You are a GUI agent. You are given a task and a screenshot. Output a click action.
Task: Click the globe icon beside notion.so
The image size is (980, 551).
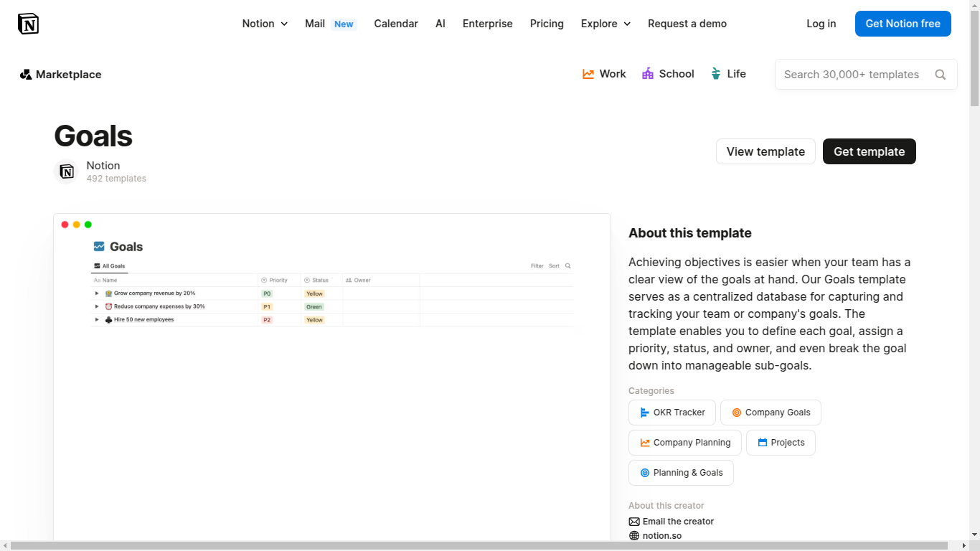[634, 536]
